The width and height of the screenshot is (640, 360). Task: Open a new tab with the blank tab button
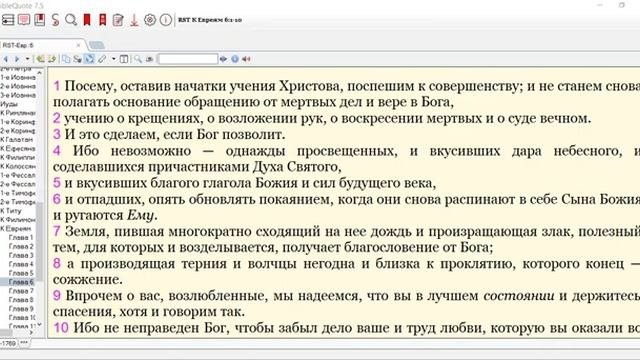pyautogui.click(x=97, y=45)
